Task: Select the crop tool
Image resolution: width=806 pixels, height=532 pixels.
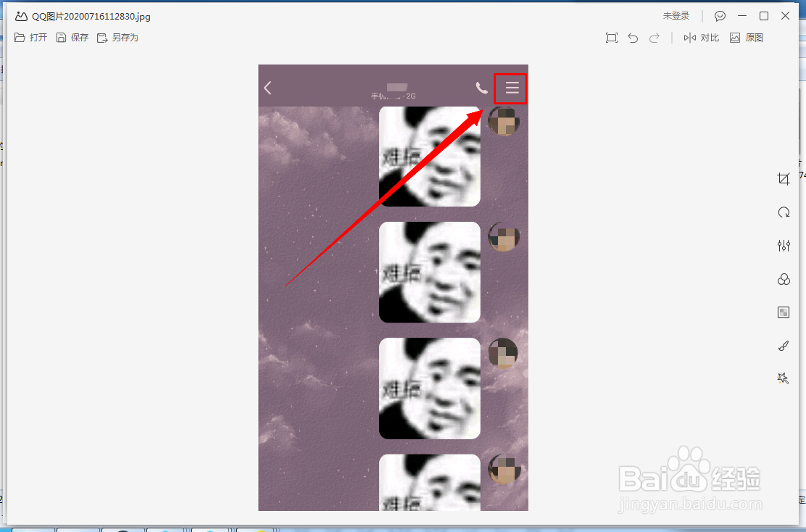Action: 784,179
